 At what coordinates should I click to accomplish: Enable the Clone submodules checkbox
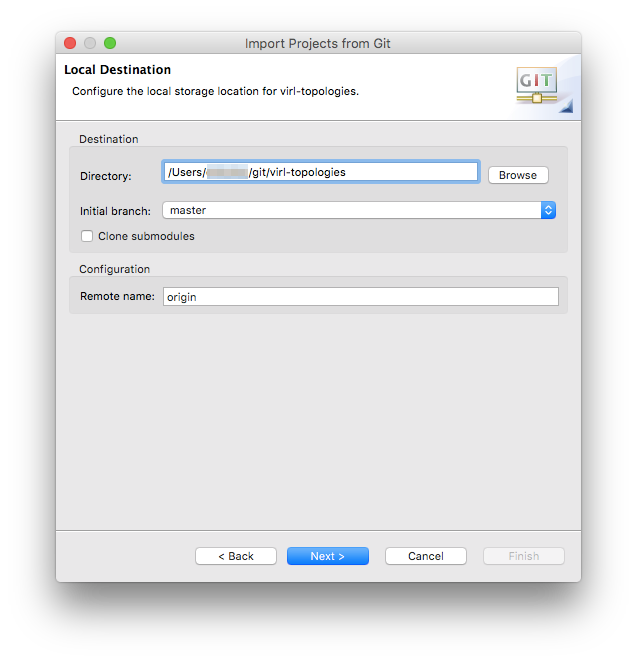tap(87, 236)
